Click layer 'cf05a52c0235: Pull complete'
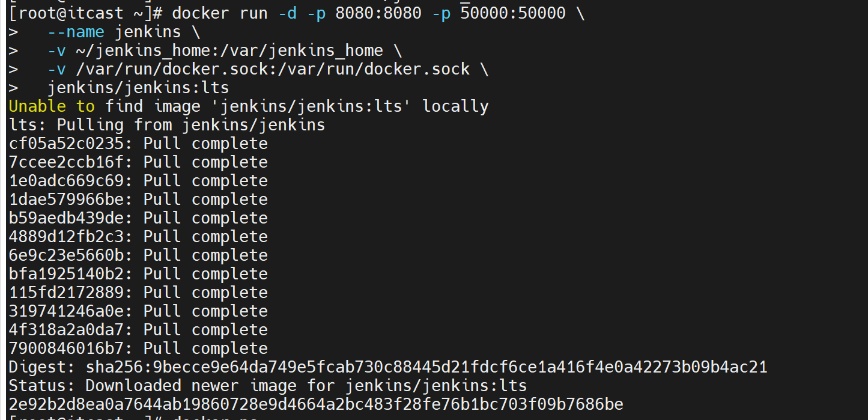Image resolution: width=868 pixels, height=420 pixels. 138,144
